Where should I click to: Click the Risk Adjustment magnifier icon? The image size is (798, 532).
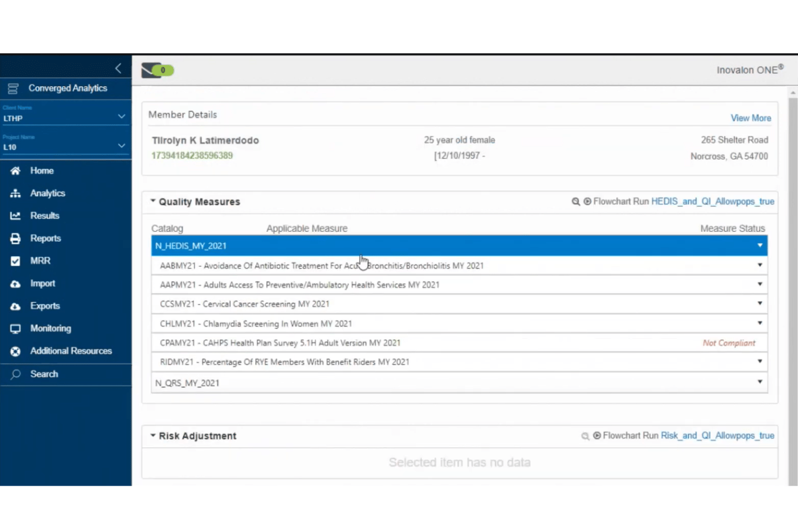coord(585,436)
